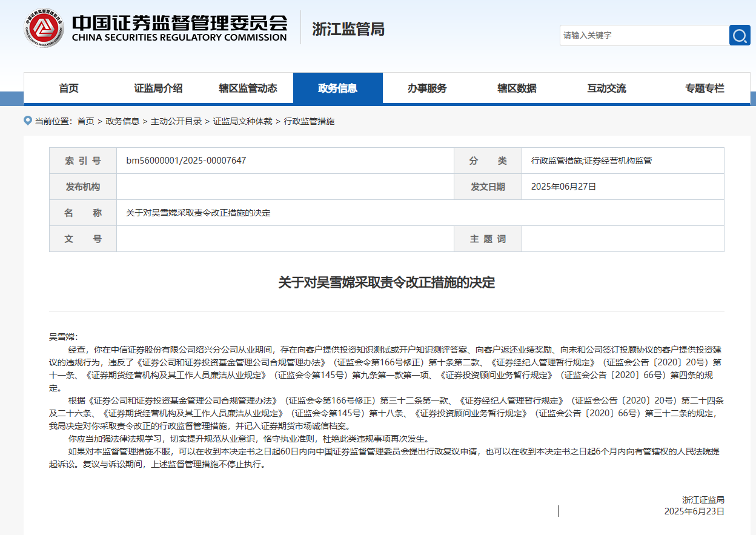Switch to the 辖区数据 navigation tab
This screenshot has height=535, width=756.
(517, 88)
